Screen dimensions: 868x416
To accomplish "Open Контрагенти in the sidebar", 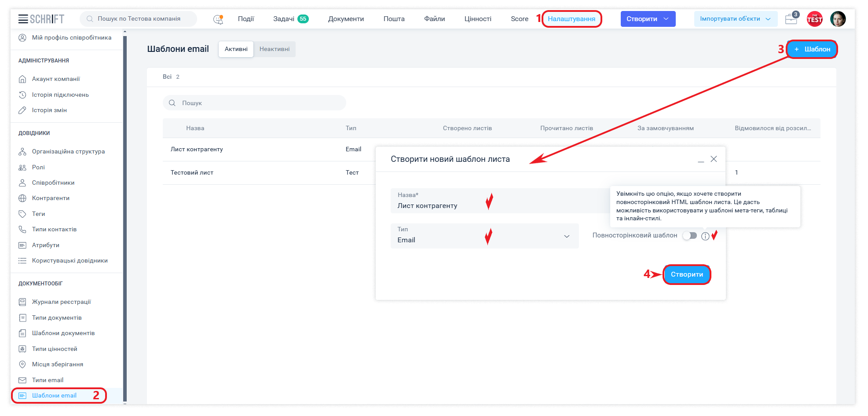I will point(51,198).
